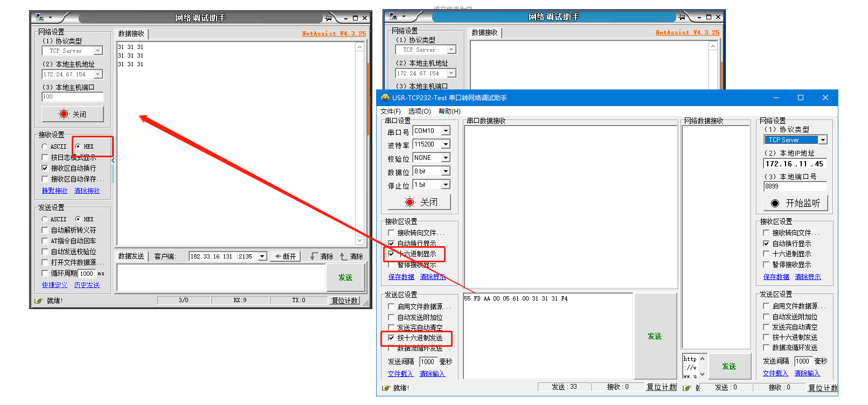Screen dimensions: 868x405
Task: Click the receive area scroll-down arrow in left NetAssist
Action: click(x=359, y=241)
